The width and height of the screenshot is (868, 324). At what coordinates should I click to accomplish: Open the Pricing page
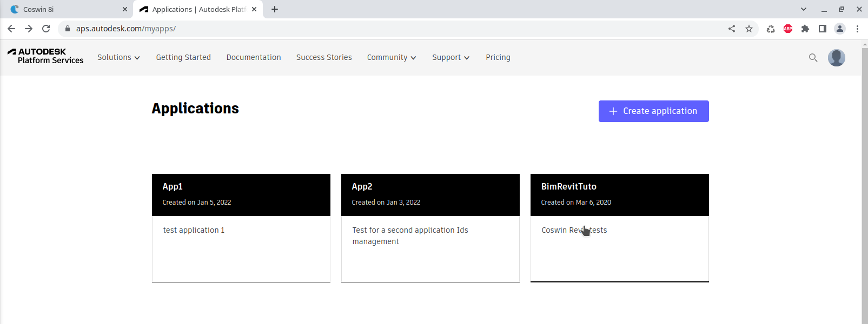(x=498, y=57)
